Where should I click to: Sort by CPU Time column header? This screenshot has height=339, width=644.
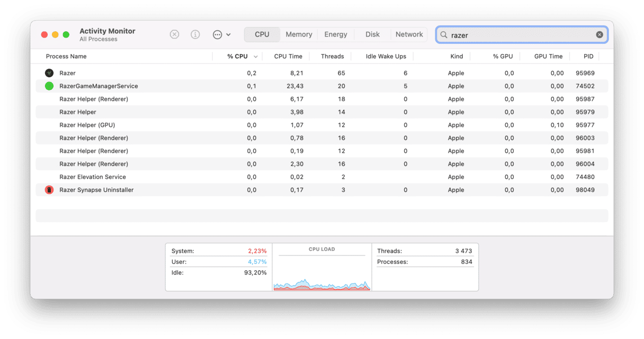point(288,57)
